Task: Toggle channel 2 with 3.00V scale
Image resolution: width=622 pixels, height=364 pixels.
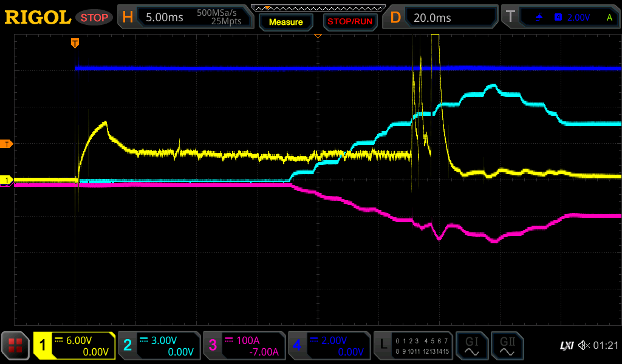Action: (x=159, y=346)
